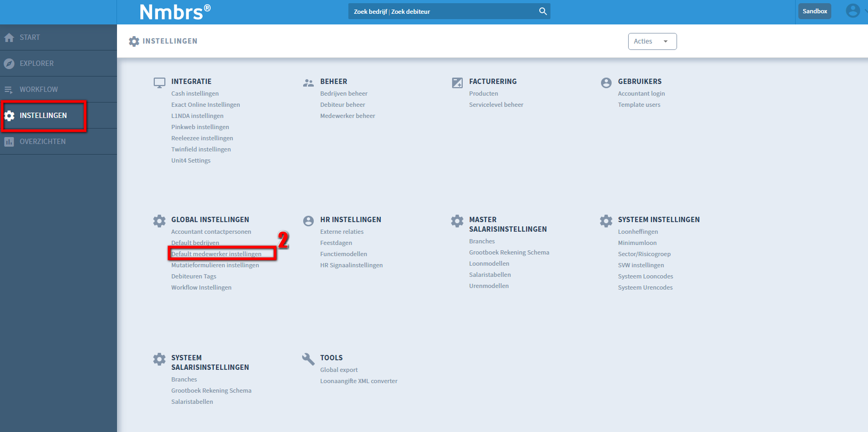Open Global export link

tap(339, 370)
